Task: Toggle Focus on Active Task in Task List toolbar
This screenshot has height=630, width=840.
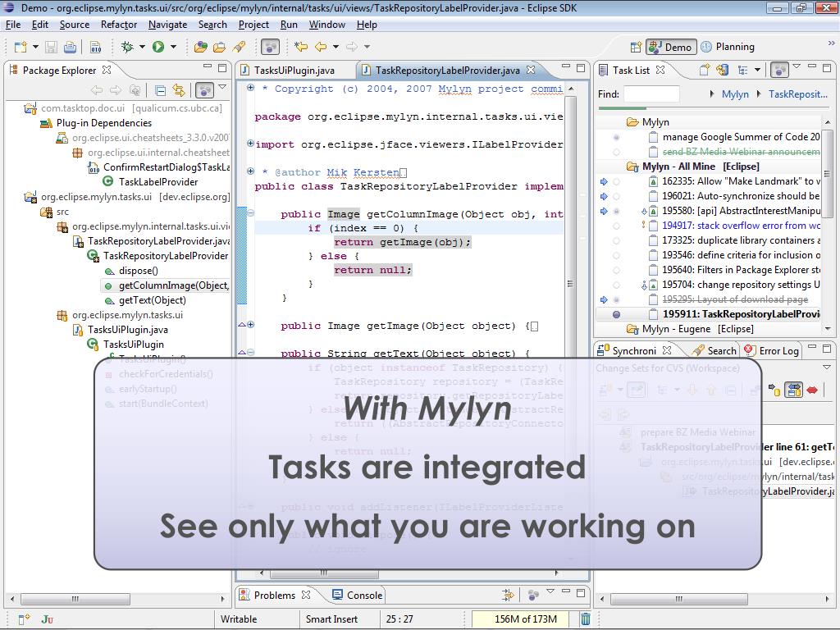Action: point(779,70)
